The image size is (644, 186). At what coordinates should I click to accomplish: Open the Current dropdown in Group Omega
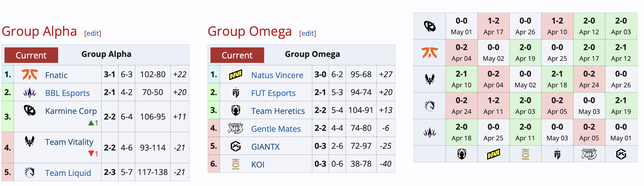pos(237,55)
